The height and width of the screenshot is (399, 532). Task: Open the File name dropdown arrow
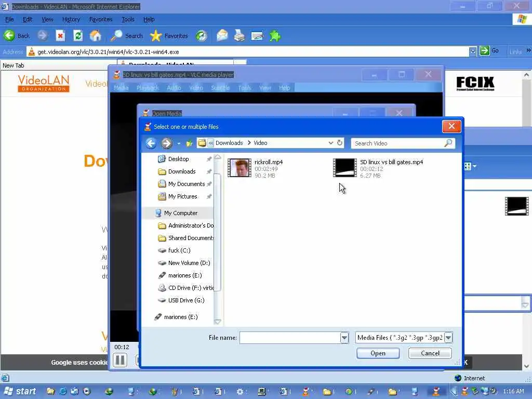[x=344, y=338]
